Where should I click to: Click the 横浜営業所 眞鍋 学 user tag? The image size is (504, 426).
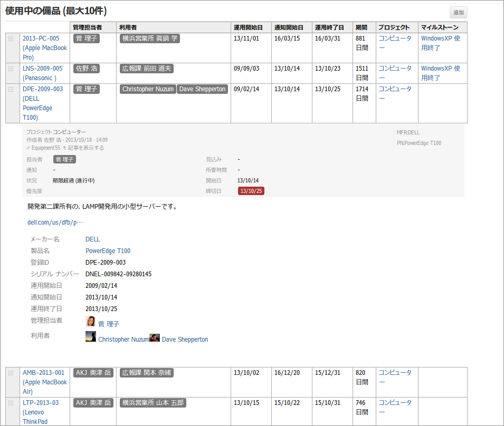[150, 38]
